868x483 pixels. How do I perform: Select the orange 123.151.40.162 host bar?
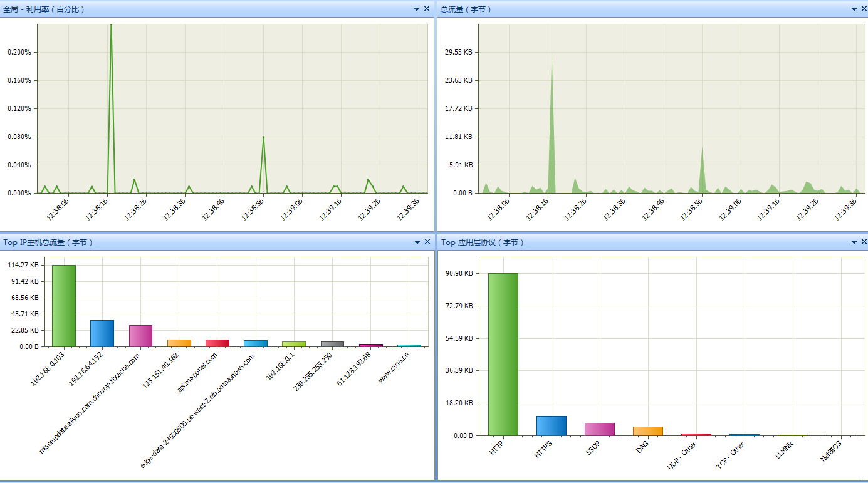[179, 343]
